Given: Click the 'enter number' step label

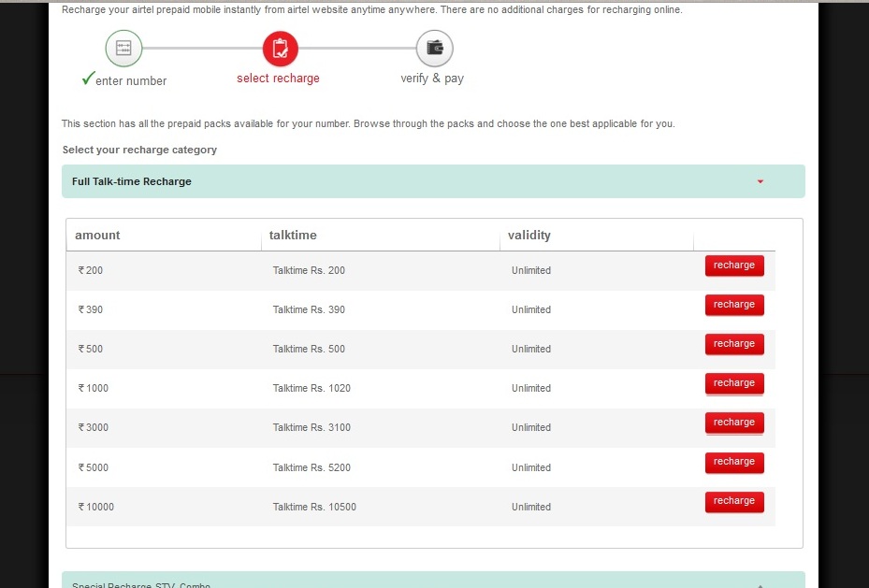Looking at the screenshot, I should pyautogui.click(x=131, y=80).
